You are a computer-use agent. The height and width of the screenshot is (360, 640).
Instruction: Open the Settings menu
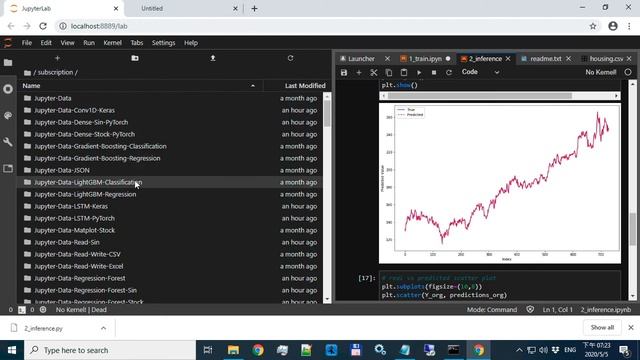point(163,43)
